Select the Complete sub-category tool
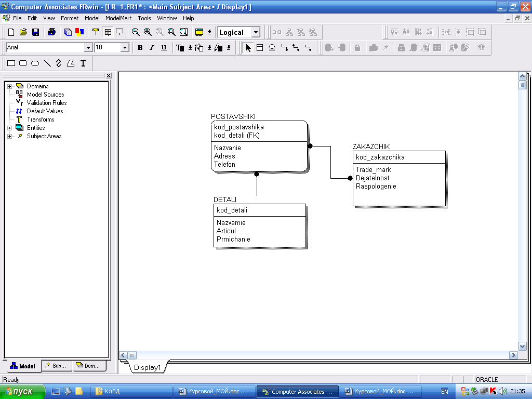 272,48
